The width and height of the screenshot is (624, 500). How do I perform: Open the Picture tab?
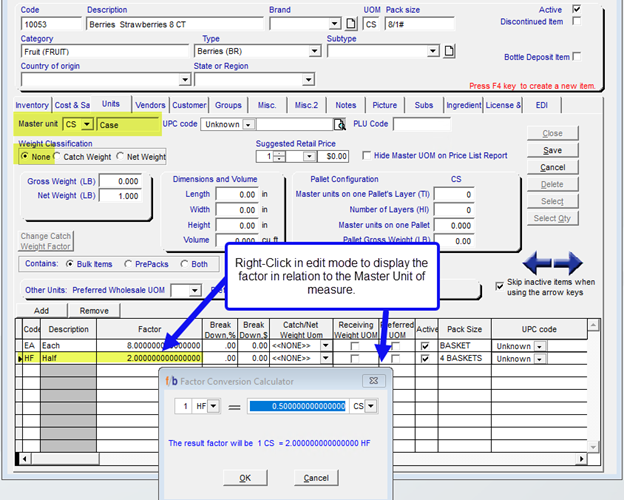click(x=383, y=104)
